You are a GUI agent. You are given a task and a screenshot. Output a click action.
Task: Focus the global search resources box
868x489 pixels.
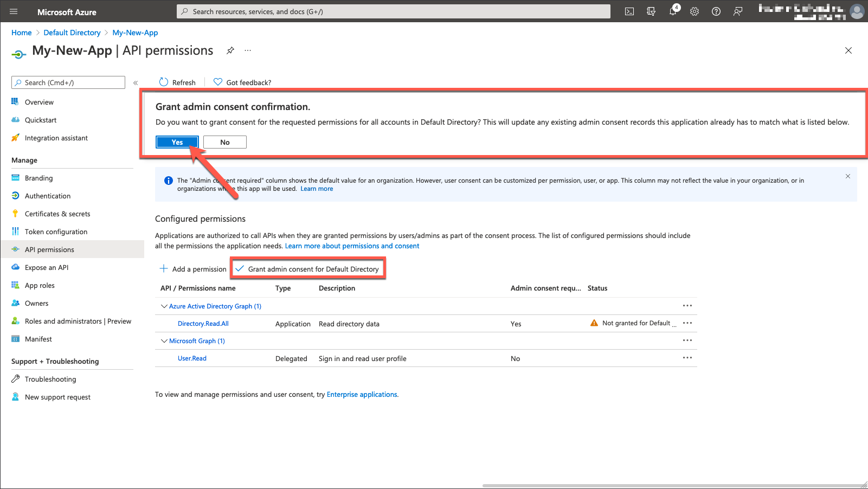(394, 11)
